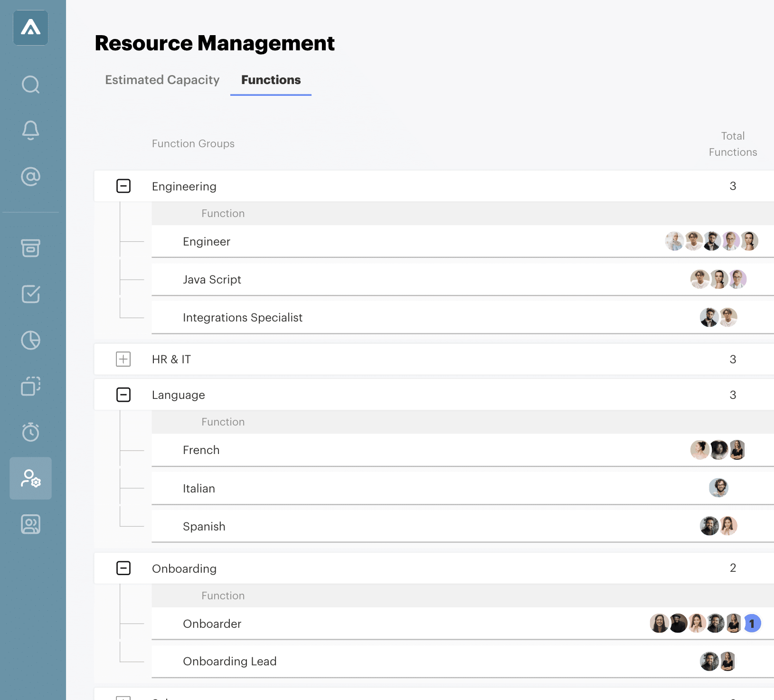774x700 pixels.
Task: Open the contacts card icon in sidebar
Action: coord(31,524)
